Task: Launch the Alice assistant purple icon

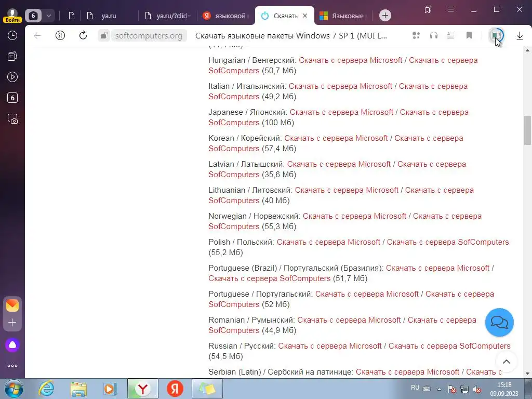Action: (12, 345)
